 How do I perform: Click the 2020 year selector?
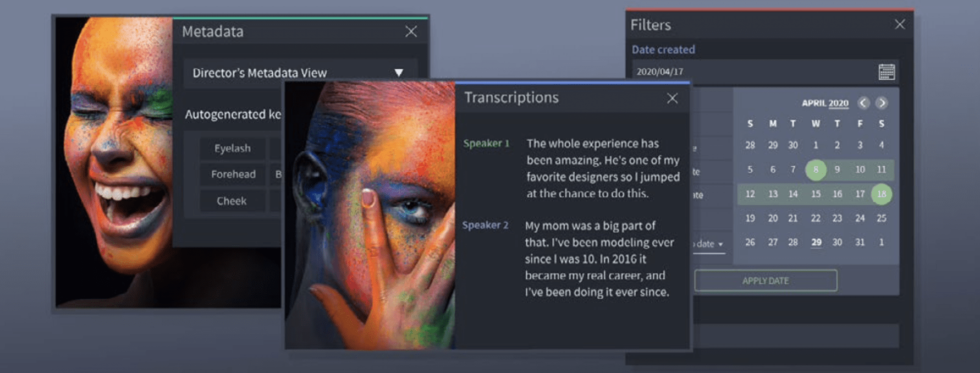pyautogui.click(x=839, y=103)
